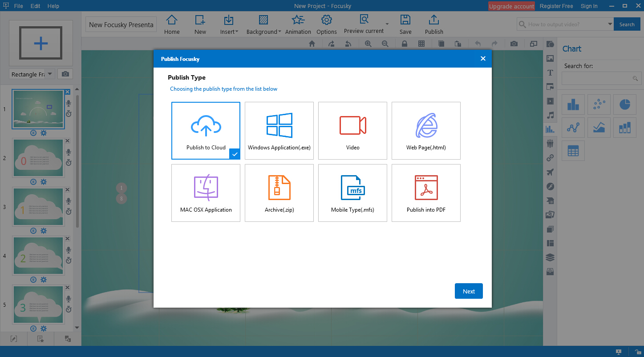Select the Publish to Cloud option
Screen dimensions: 644x357
coord(206,131)
